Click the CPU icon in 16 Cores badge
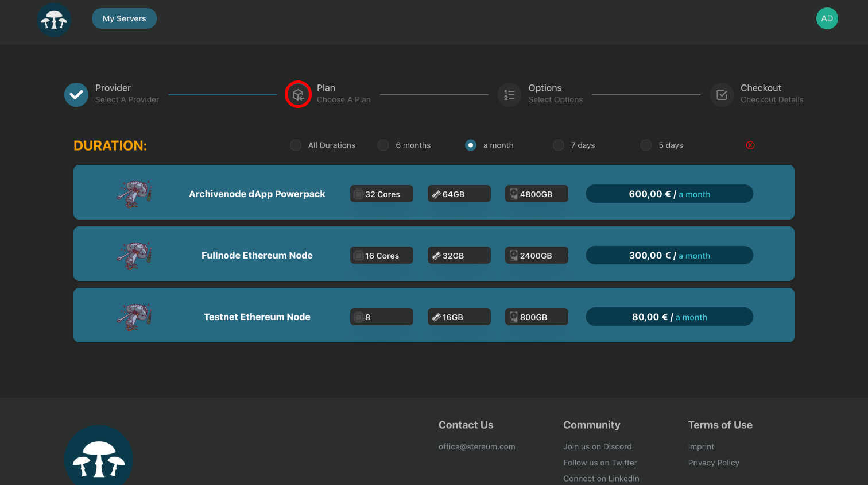This screenshot has width=868, height=485. click(x=358, y=256)
